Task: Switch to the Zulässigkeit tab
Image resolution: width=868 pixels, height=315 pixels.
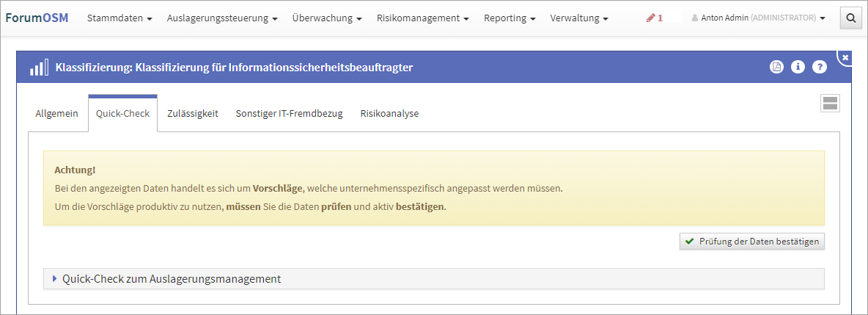Action: pos(193,114)
